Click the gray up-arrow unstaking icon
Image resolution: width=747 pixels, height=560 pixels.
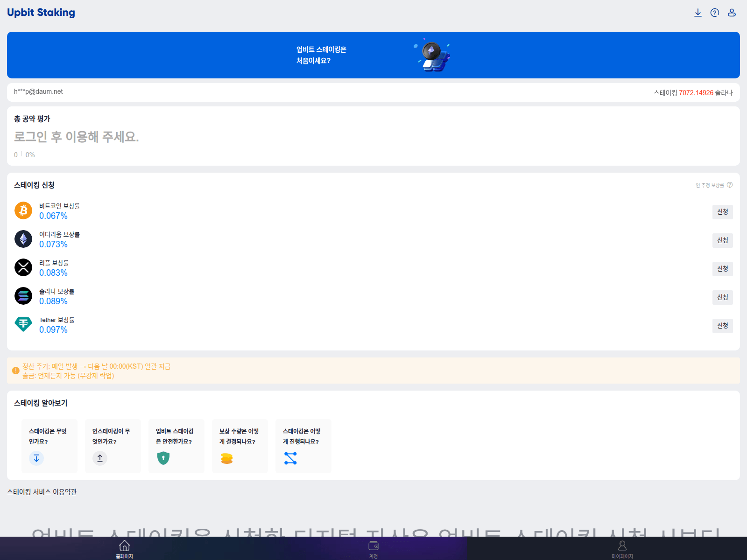point(100,458)
